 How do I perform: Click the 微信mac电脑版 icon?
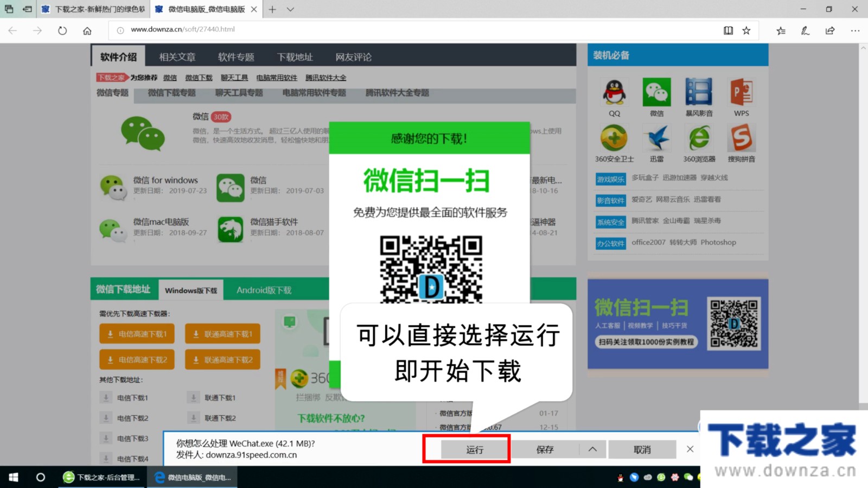point(113,229)
